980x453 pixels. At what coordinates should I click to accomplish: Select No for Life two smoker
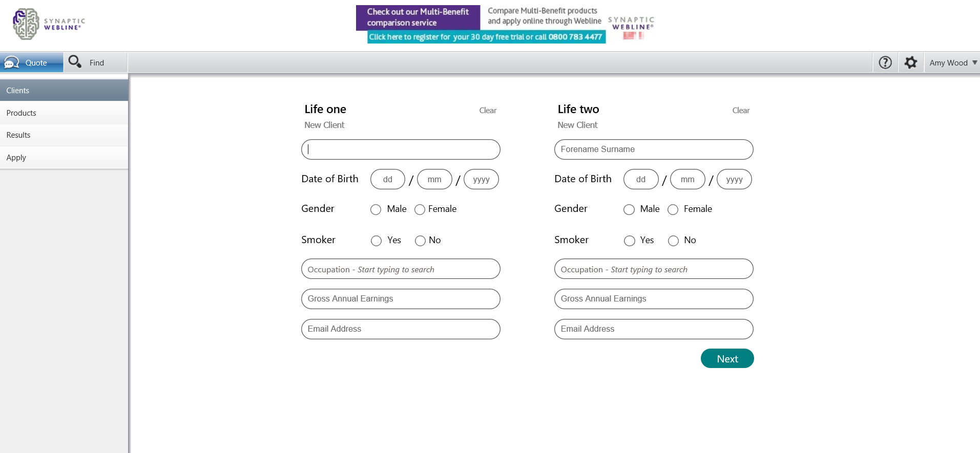tap(673, 241)
